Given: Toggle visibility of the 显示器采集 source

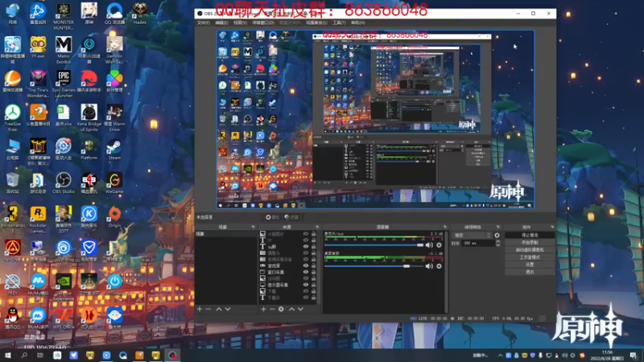Looking at the screenshot, I should [x=306, y=285].
